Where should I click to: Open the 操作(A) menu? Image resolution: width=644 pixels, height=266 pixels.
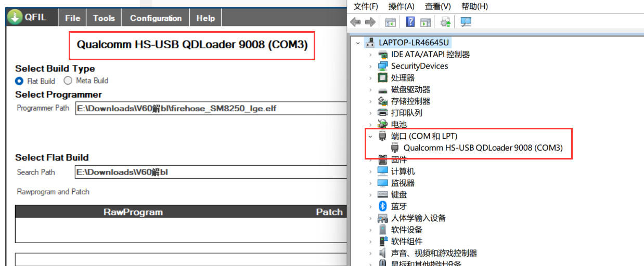401,6
